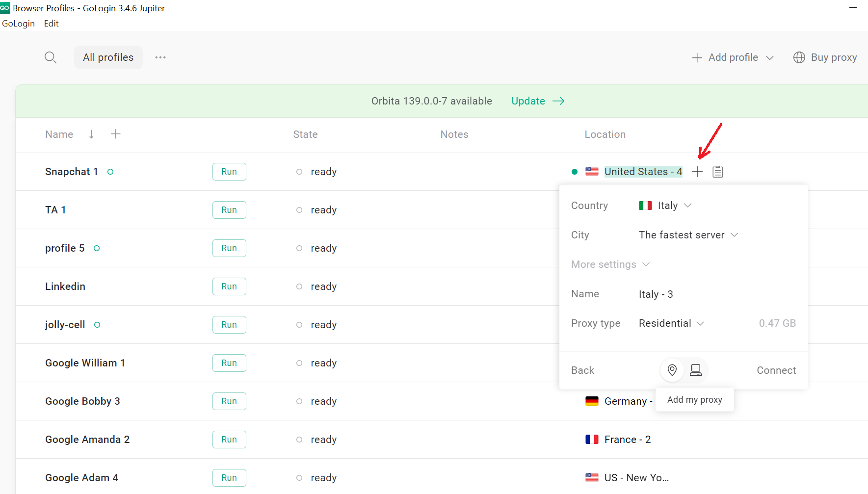Run the profile 5 profile
Viewport: 868px width, 494px height.
(229, 248)
